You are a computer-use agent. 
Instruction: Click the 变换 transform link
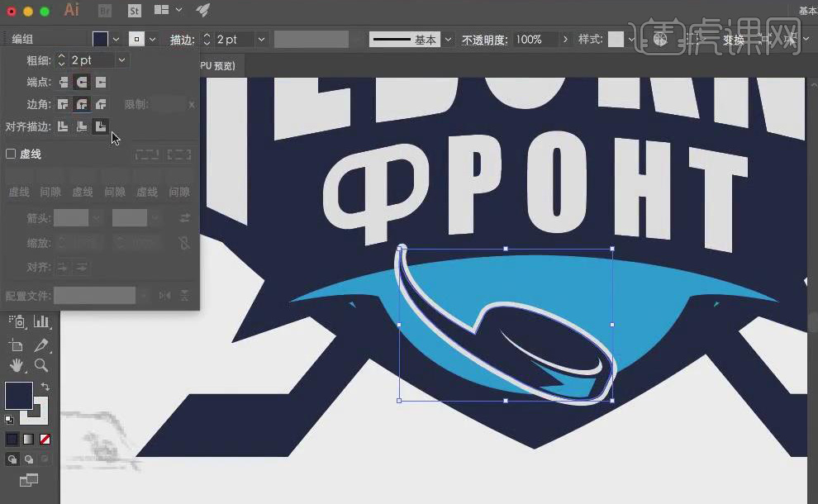coord(733,40)
